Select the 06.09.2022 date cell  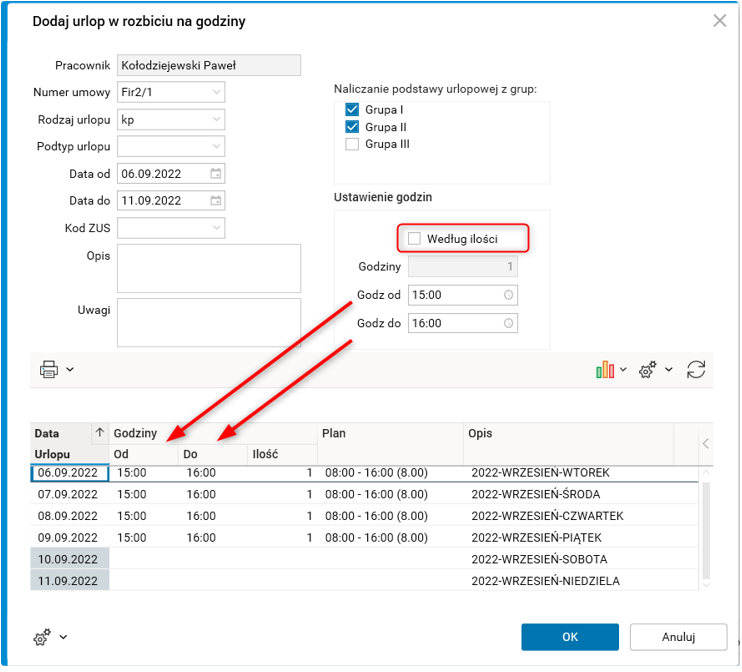coord(70,473)
